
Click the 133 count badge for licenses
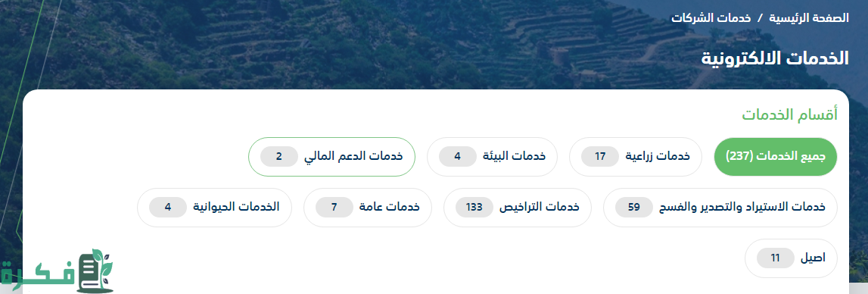tap(474, 208)
